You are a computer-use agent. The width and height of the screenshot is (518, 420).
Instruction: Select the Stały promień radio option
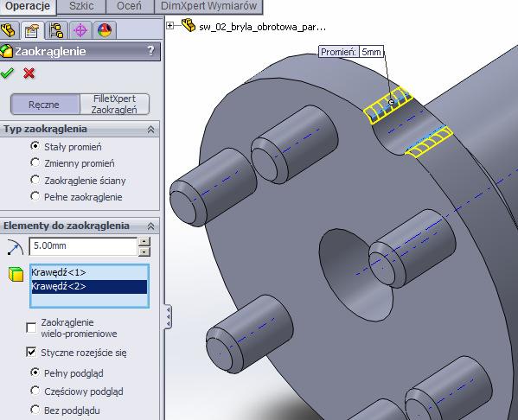(35, 145)
